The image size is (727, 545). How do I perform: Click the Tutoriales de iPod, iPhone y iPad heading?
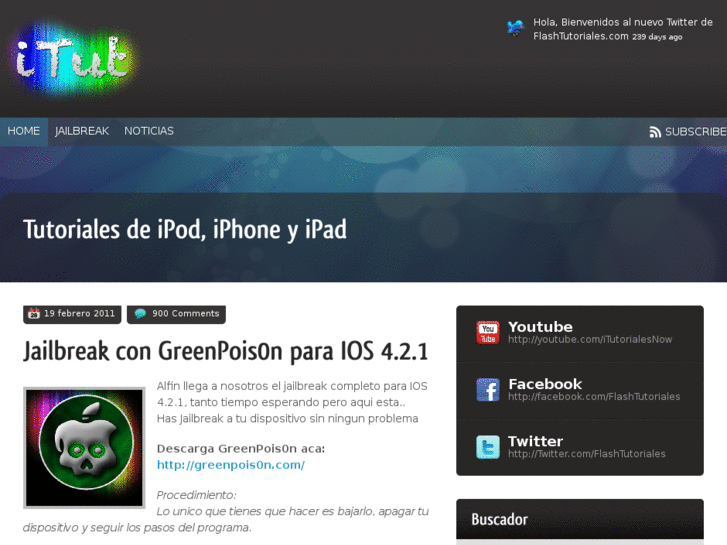click(x=185, y=229)
